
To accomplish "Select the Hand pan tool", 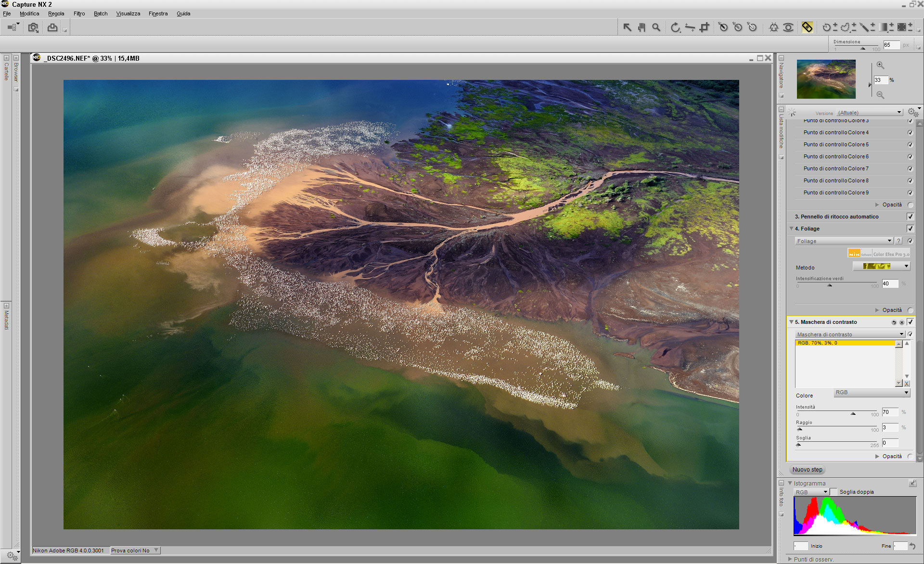I will point(642,27).
